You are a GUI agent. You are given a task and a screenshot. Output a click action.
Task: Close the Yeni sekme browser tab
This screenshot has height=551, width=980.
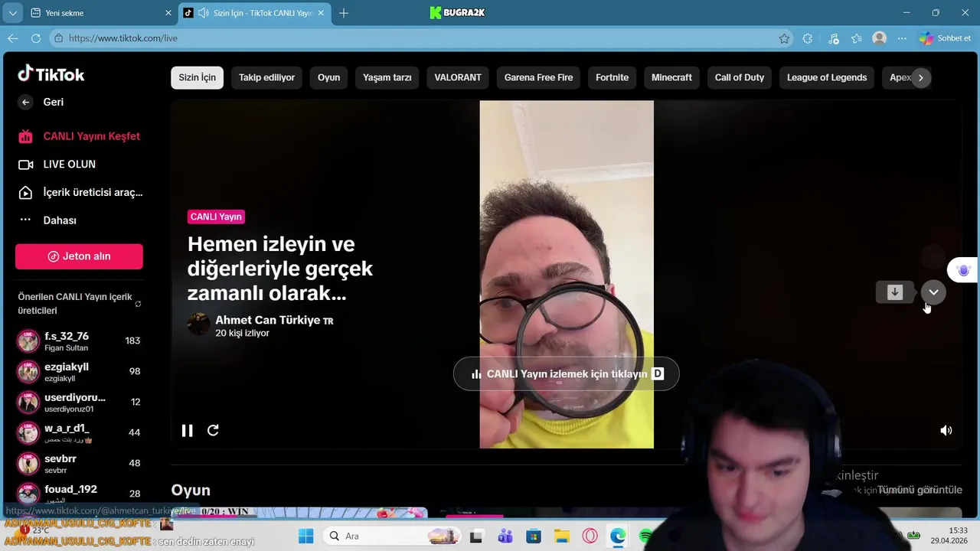pos(168,13)
